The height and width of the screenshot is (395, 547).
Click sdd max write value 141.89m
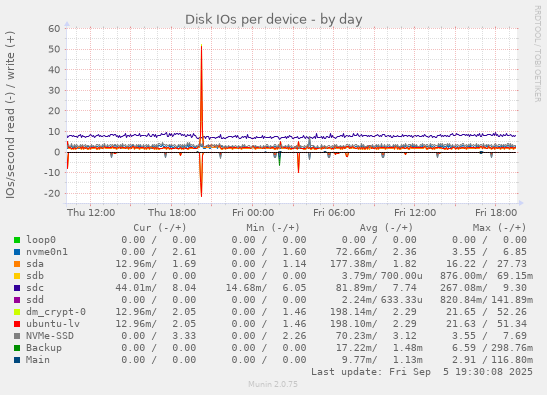(x=512, y=300)
